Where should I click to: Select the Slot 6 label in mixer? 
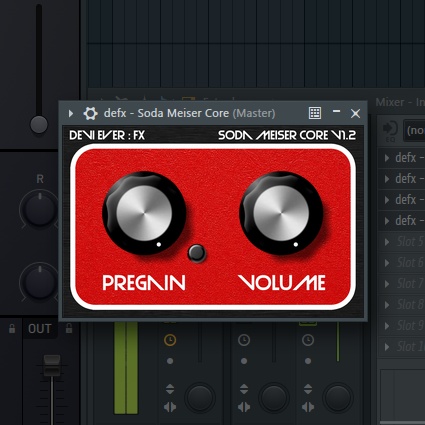click(410, 262)
